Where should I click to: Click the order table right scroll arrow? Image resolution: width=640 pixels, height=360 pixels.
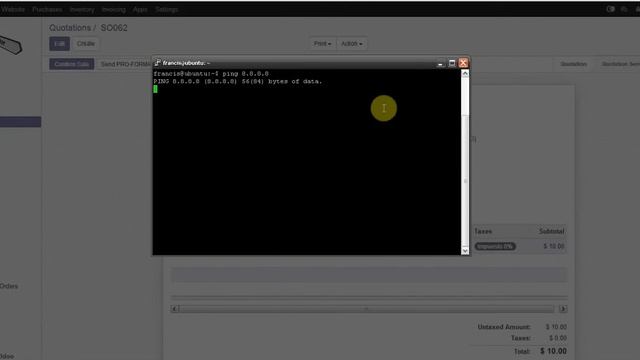563,309
